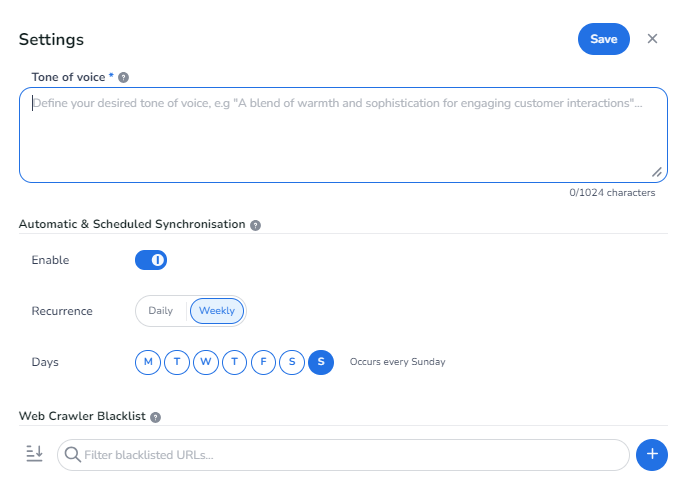The width and height of the screenshot is (692, 484).
Task: Toggle the Enable synchronisation switch
Action: click(x=151, y=260)
